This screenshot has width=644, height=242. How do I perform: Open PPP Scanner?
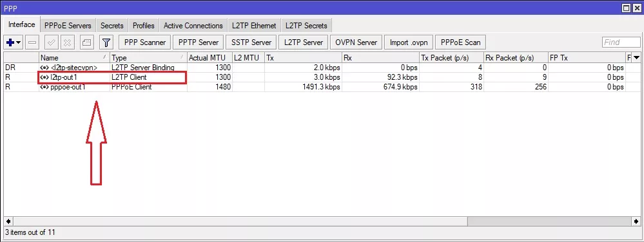point(144,42)
